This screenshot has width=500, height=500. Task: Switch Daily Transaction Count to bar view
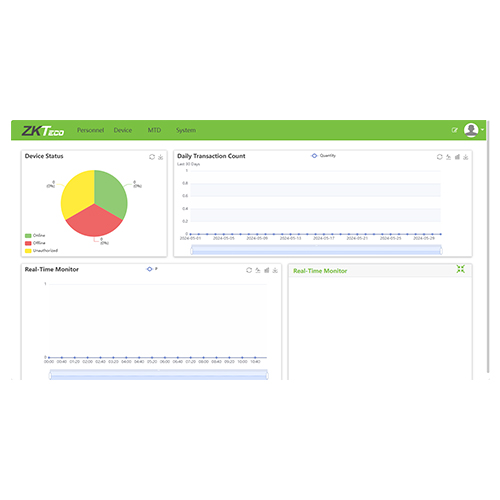457,157
